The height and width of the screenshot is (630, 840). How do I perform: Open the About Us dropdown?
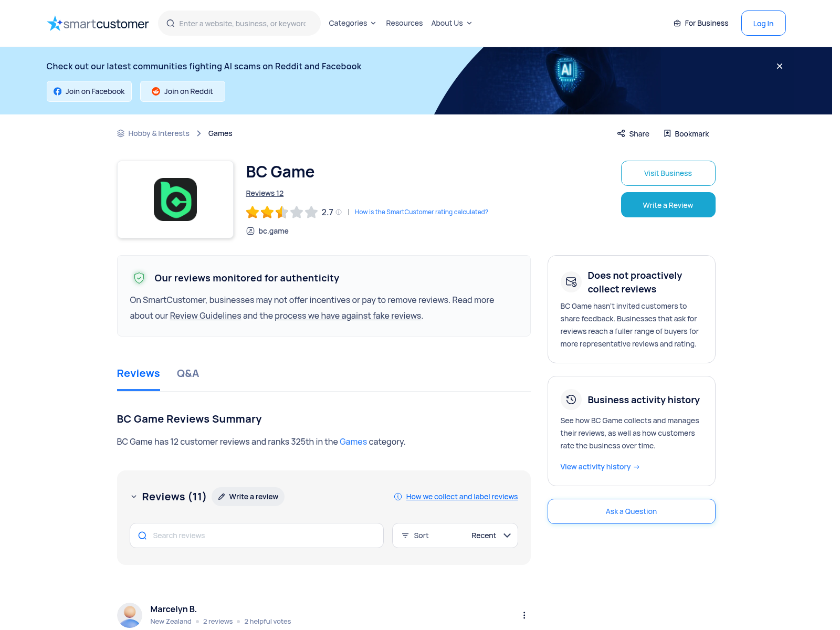pos(451,23)
